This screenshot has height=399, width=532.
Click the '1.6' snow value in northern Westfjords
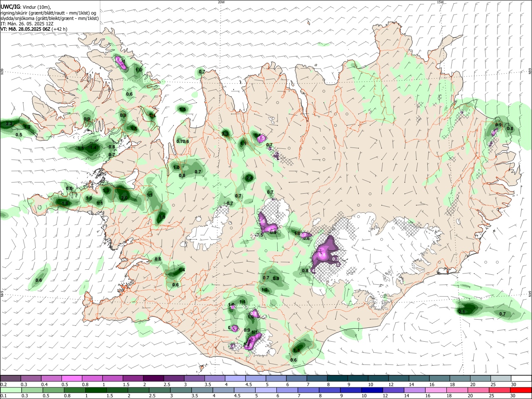tap(118, 60)
